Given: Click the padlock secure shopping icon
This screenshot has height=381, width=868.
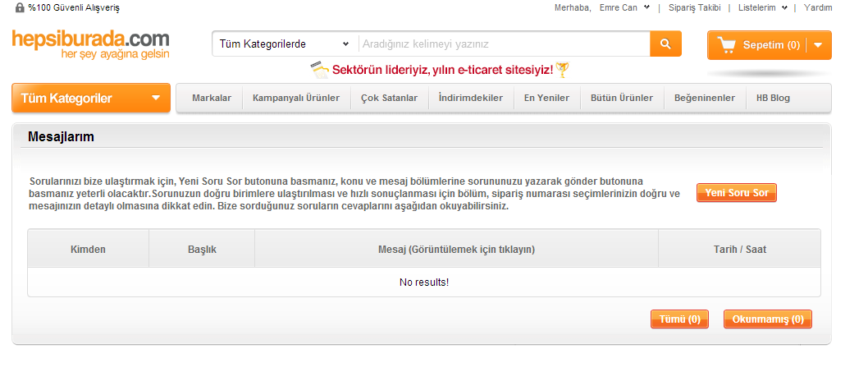Looking at the screenshot, I should click(x=20, y=7).
